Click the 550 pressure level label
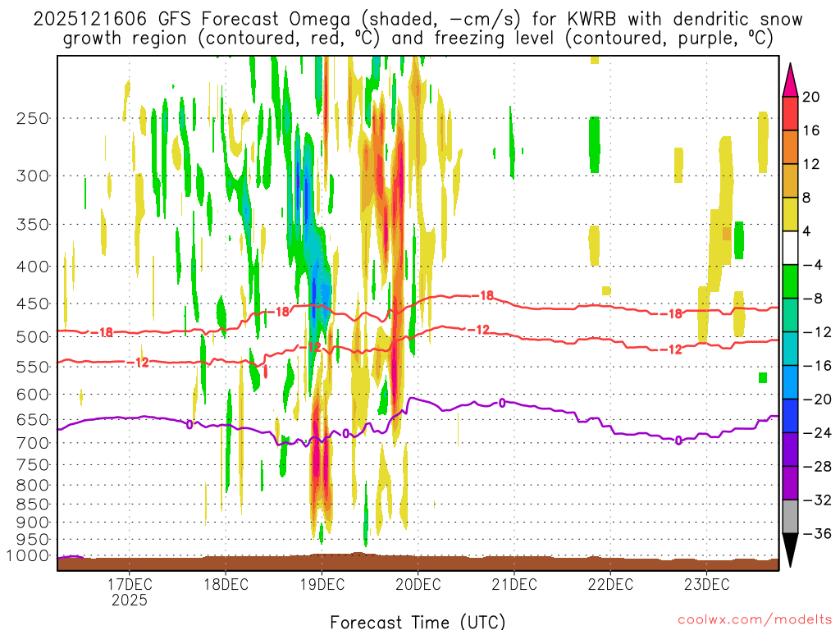The width and height of the screenshot is (840, 630). point(33,367)
